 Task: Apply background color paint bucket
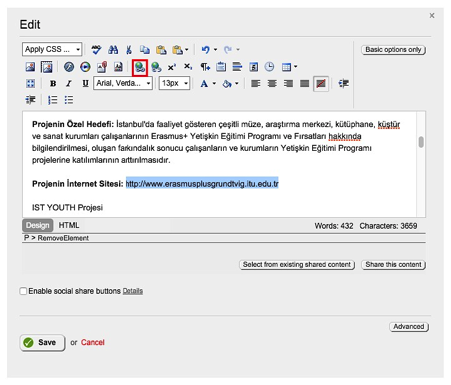pos(227,83)
